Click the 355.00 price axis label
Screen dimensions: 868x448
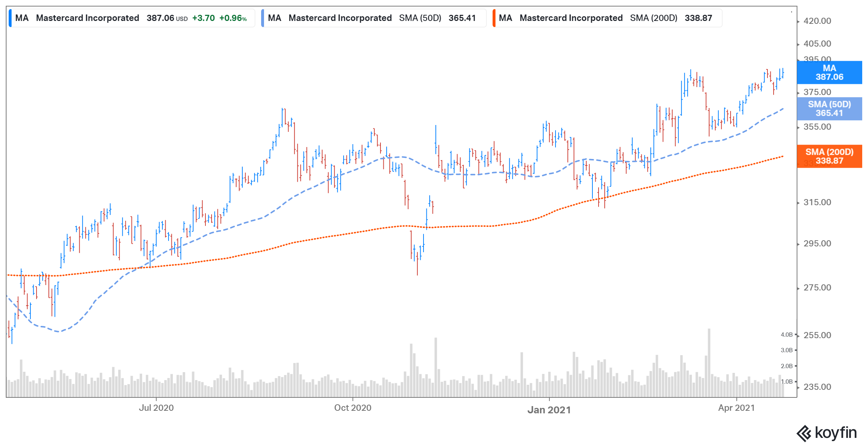tap(817, 127)
